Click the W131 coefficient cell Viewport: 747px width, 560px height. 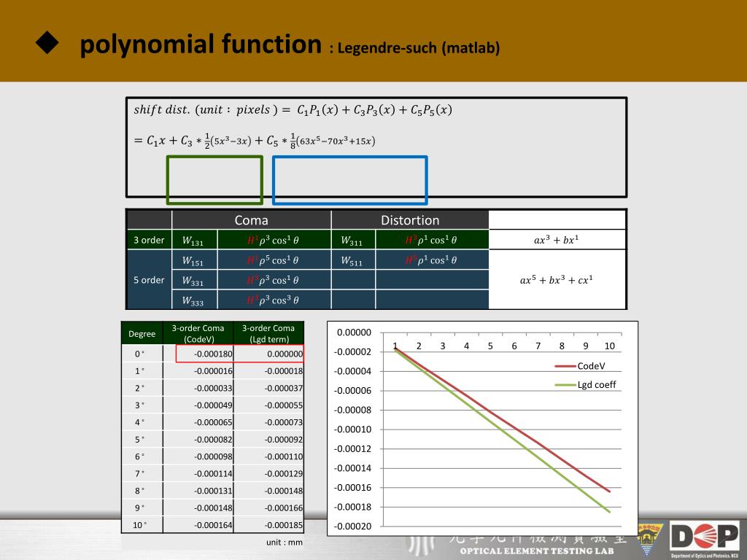pyautogui.click(x=193, y=241)
